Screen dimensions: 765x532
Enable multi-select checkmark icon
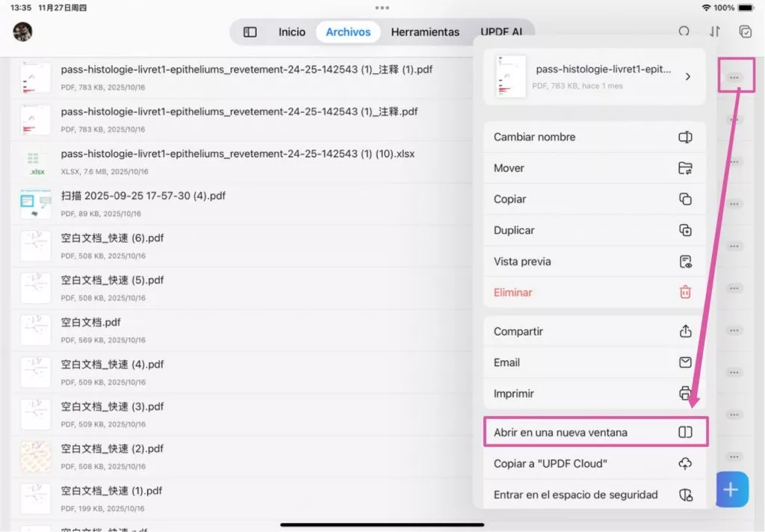click(745, 31)
